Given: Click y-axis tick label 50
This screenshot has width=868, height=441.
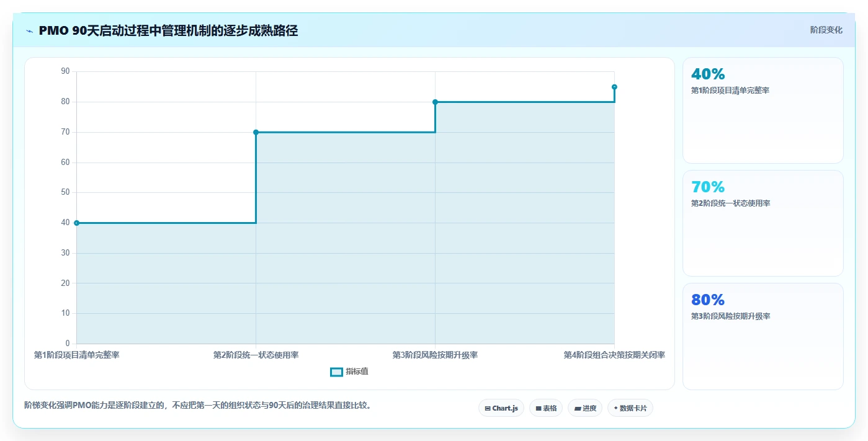Looking at the screenshot, I should pyautogui.click(x=66, y=192).
